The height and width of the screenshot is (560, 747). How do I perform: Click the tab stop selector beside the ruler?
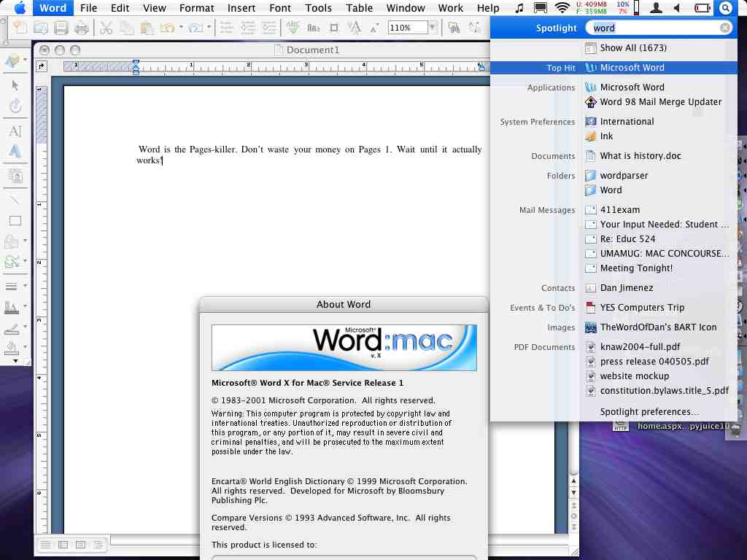(x=42, y=66)
